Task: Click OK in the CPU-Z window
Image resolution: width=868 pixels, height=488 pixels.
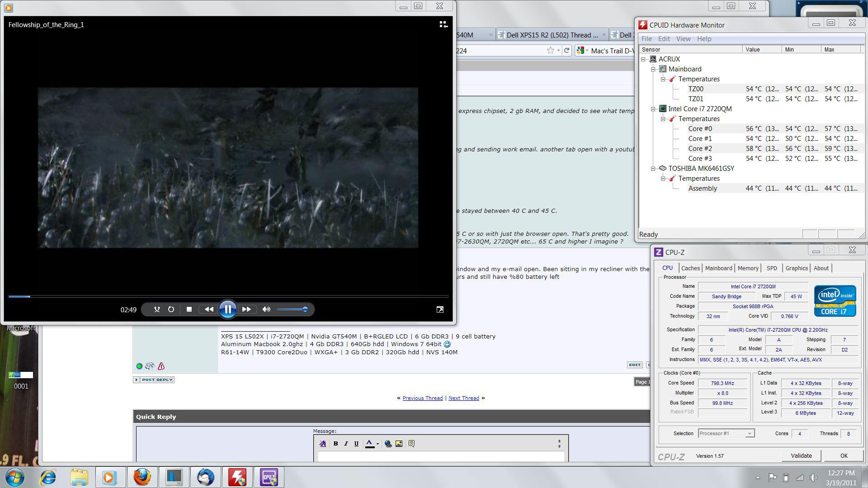Action: [844, 455]
